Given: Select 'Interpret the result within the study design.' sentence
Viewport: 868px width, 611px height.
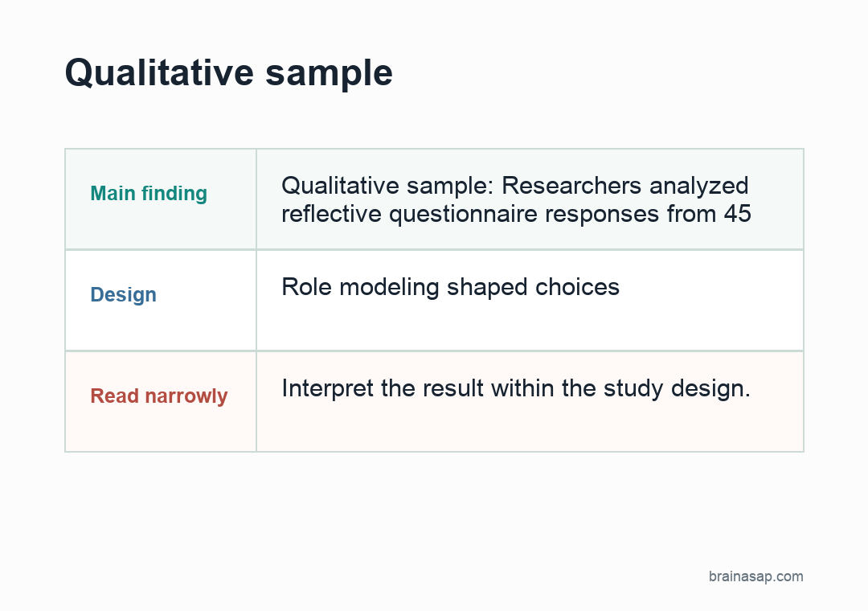Looking at the screenshot, I should pos(515,388).
